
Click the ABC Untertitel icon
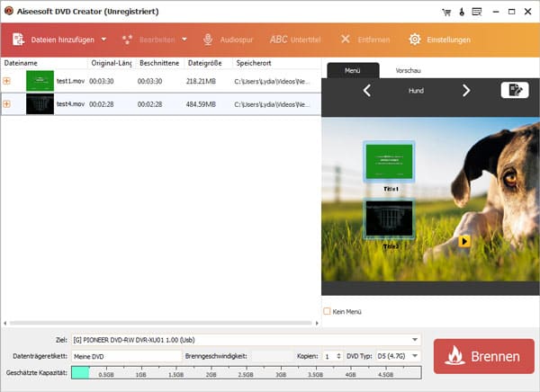[x=279, y=40]
